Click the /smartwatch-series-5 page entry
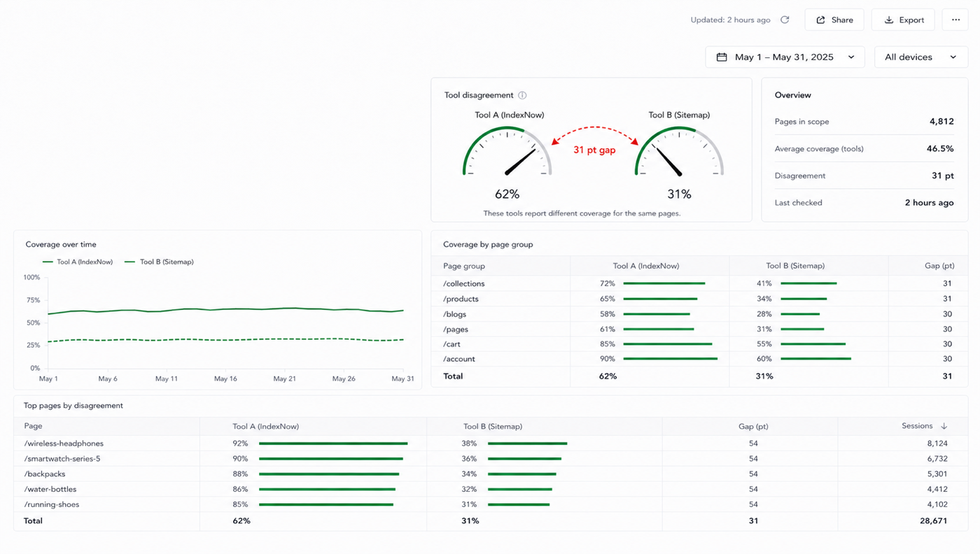Viewport: 980px width, 554px height. [x=62, y=459]
